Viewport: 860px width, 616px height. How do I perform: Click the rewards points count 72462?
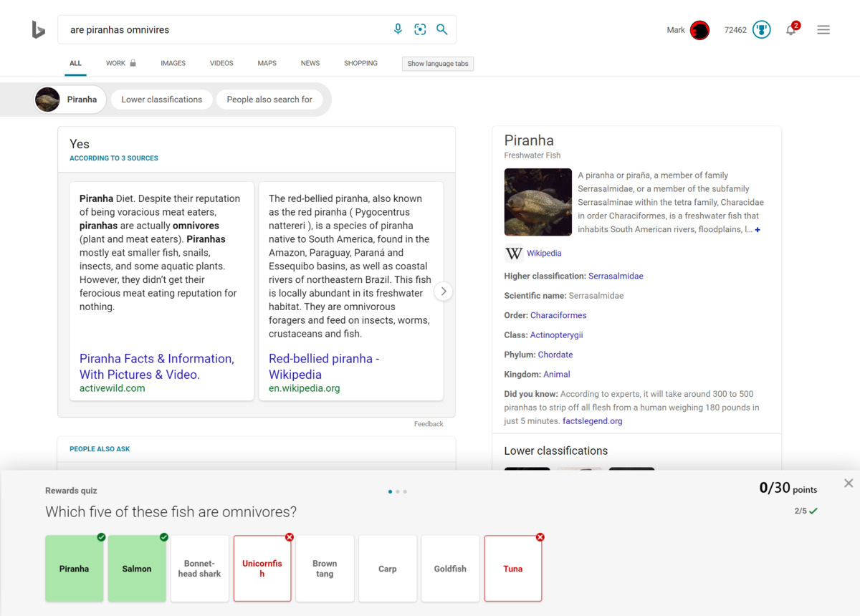point(735,30)
